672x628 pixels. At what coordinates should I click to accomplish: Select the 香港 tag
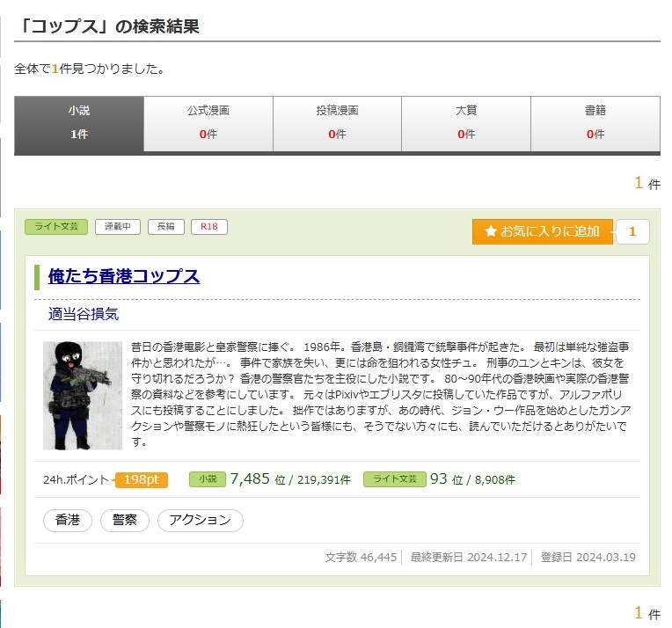(68, 520)
